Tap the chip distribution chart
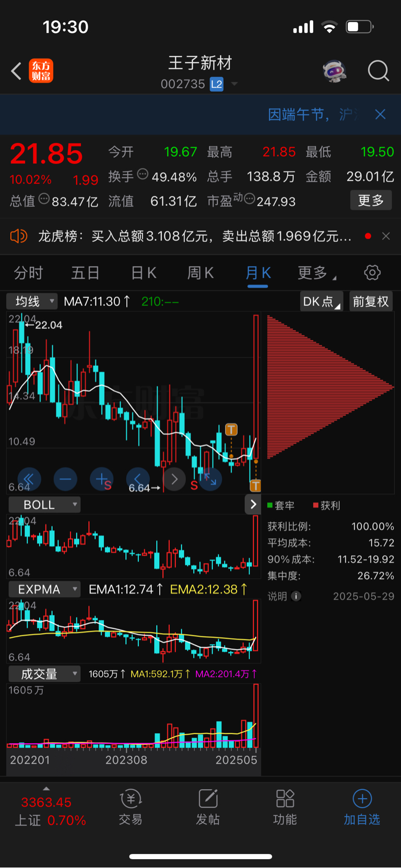 pyautogui.click(x=330, y=387)
